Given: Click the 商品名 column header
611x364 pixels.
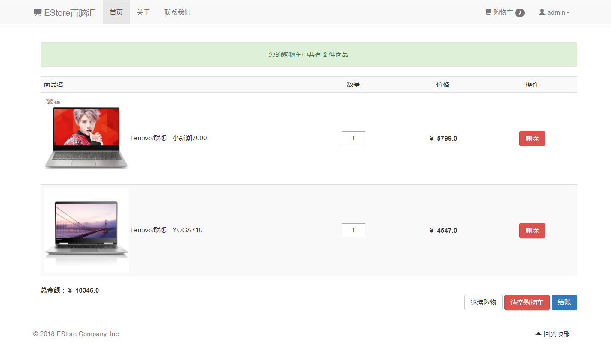Looking at the screenshot, I should pos(54,85).
